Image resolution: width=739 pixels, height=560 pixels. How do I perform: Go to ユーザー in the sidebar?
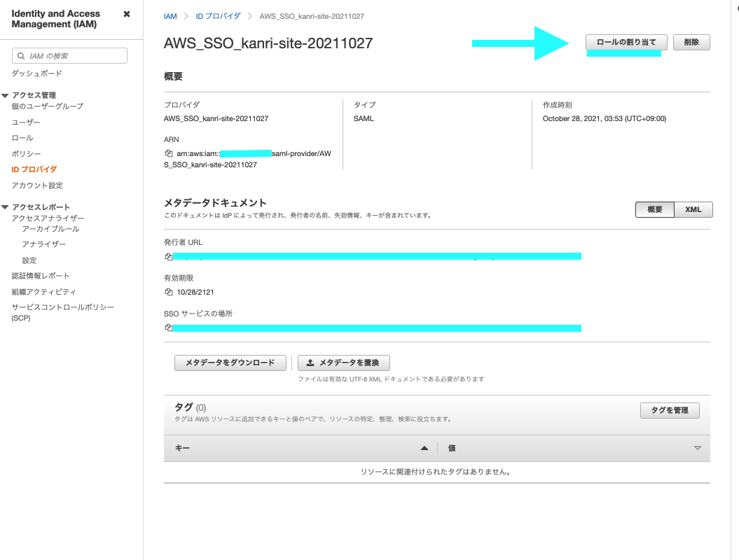point(26,122)
